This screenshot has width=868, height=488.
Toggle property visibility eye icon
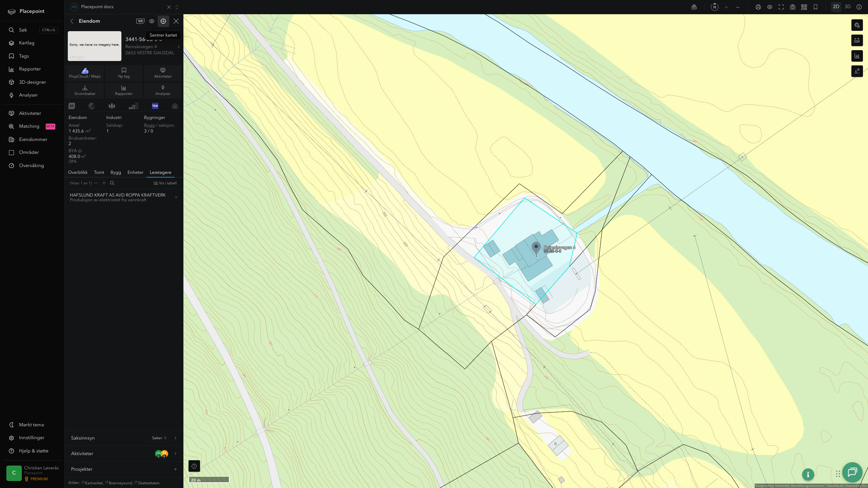(152, 21)
